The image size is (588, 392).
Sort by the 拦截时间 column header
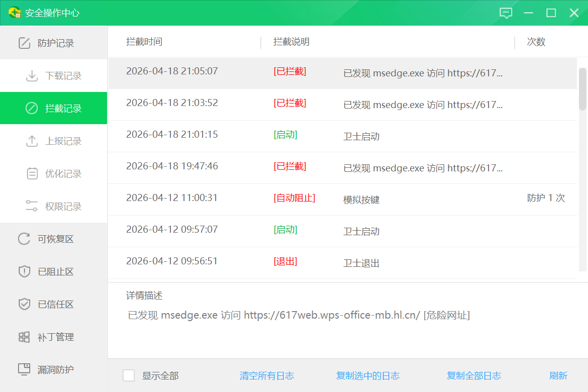[x=144, y=42]
